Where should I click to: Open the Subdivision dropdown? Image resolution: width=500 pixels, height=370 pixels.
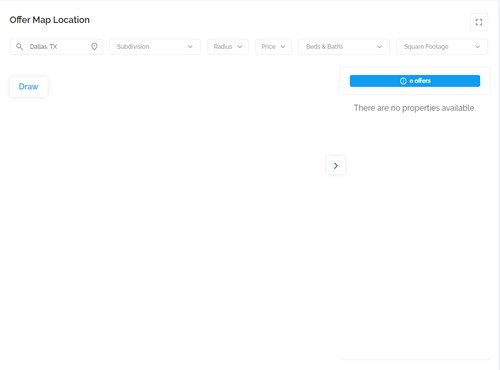point(155,47)
